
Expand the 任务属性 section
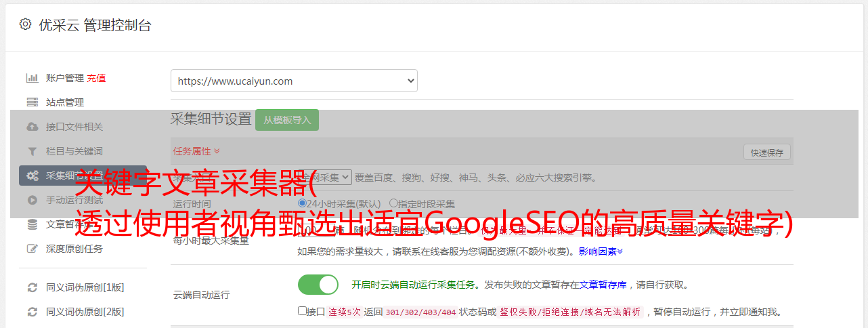[x=196, y=151]
